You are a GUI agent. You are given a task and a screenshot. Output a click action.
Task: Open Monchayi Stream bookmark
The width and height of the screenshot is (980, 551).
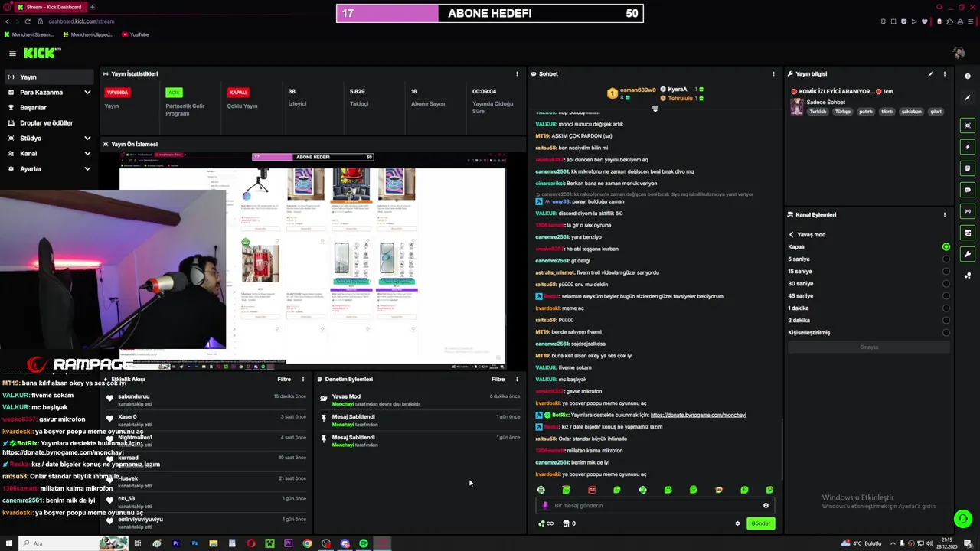coord(29,34)
